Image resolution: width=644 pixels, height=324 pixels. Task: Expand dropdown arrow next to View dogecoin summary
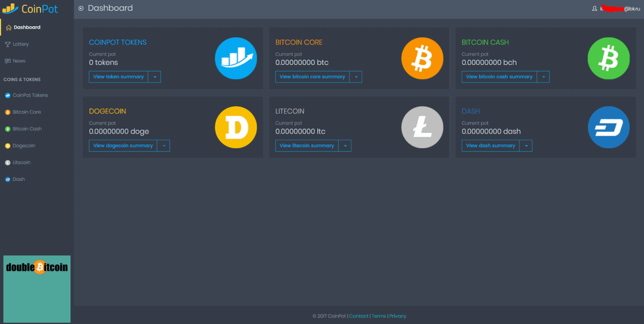click(164, 145)
